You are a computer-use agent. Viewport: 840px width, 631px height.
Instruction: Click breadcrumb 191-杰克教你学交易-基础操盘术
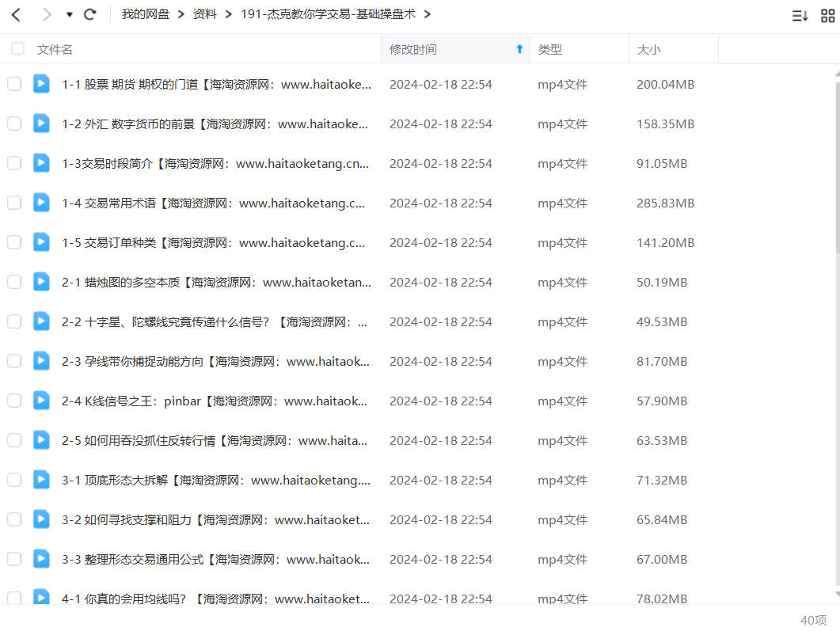point(328,14)
